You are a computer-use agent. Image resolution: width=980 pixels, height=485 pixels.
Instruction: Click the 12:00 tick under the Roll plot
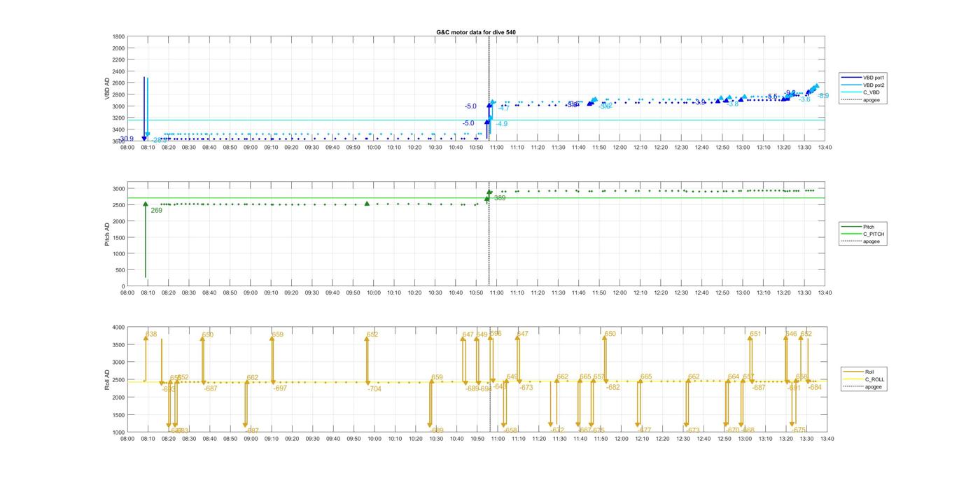(620, 439)
